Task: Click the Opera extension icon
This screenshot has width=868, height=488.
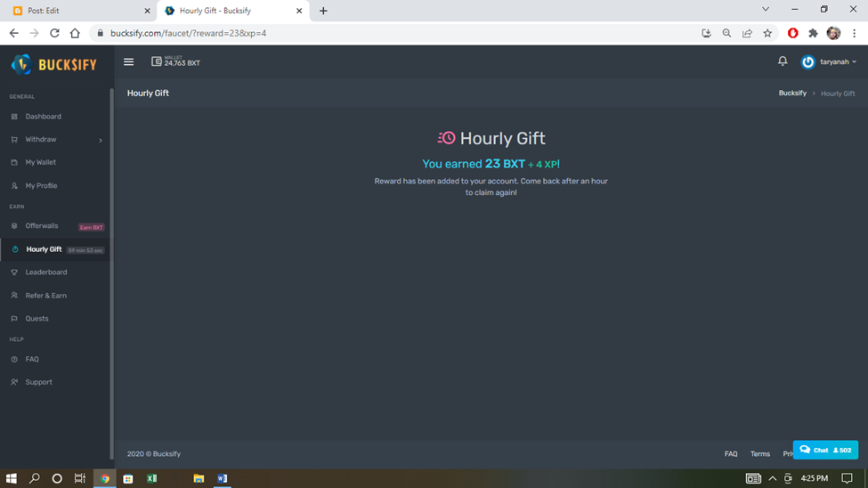Action: click(792, 33)
